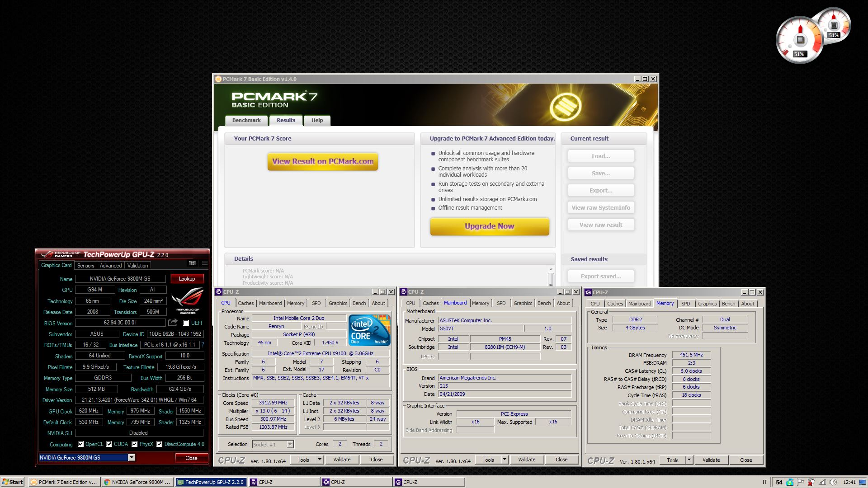The height and width of the screenshot is (488, 868).
Task: Toggle the UEFI checkbox in GPU-Z
Action: click(186, 323)
